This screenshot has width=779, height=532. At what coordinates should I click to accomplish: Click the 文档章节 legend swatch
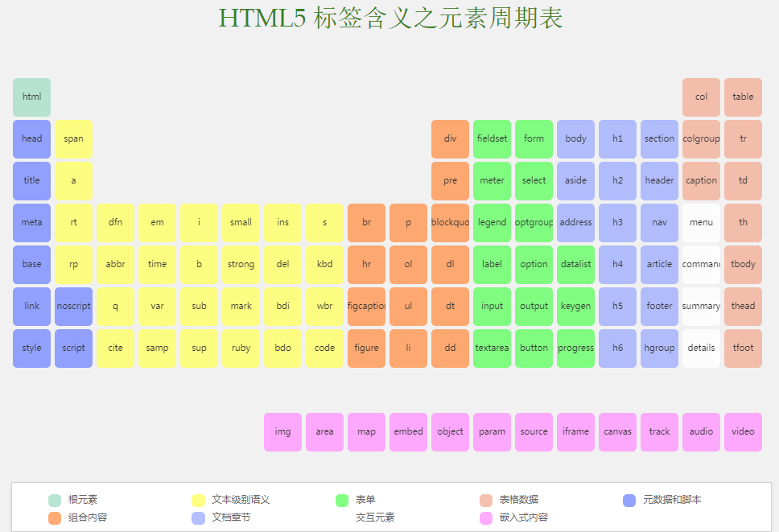tap(198, 518)
